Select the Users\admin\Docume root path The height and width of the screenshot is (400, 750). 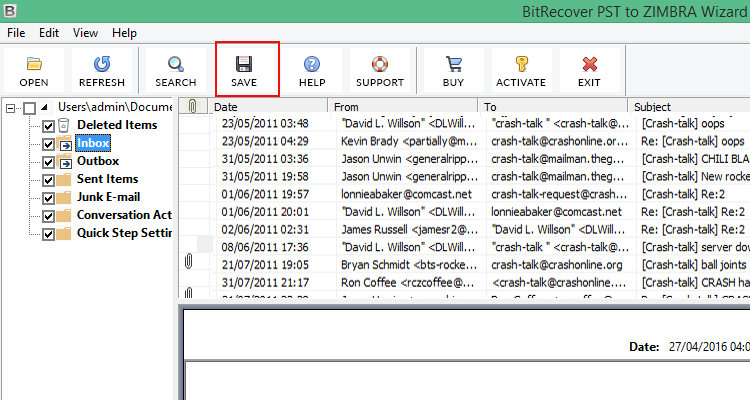tap(115, 107)
